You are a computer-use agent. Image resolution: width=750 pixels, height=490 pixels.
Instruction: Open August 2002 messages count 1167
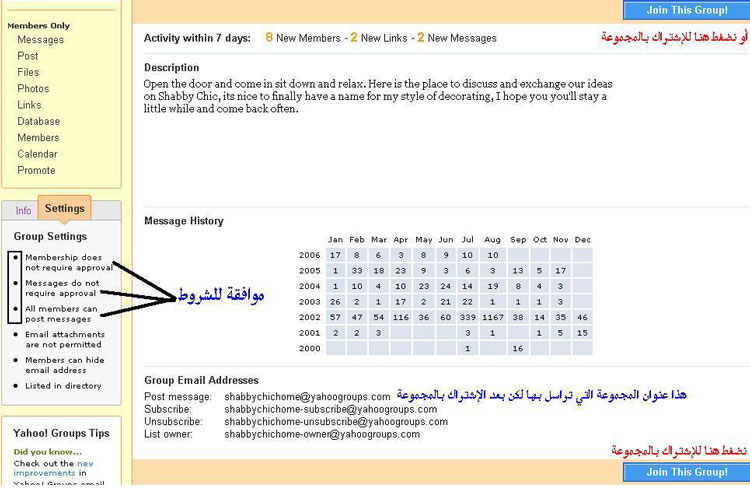(493, 316)
